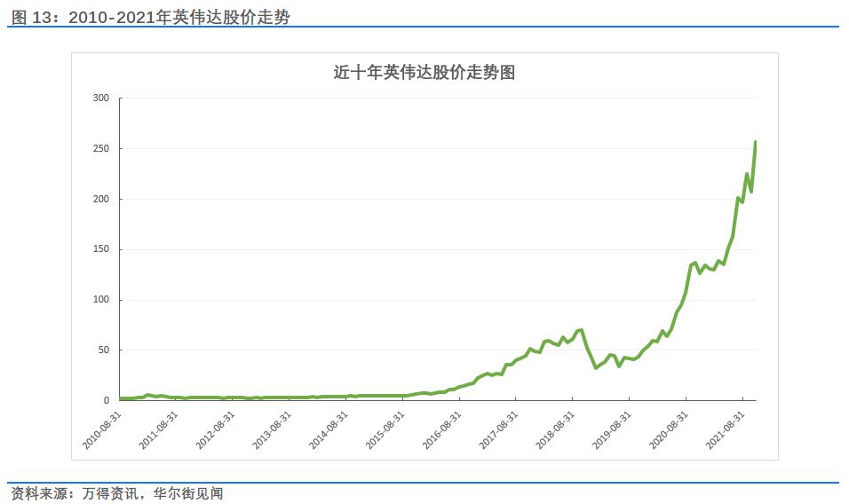
Task: Click the x-axis date 2021-08-31
Action: pyautogui.click(x=726, y=430)
